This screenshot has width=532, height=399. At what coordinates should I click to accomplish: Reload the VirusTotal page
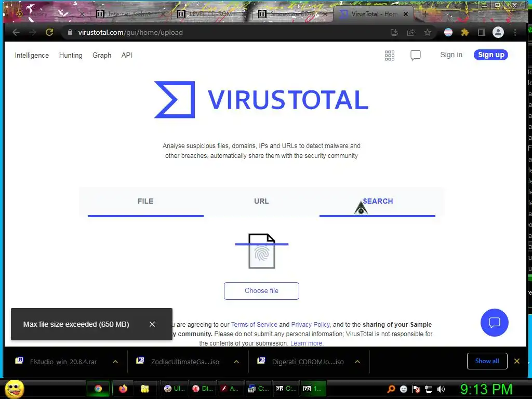(49, 32)
